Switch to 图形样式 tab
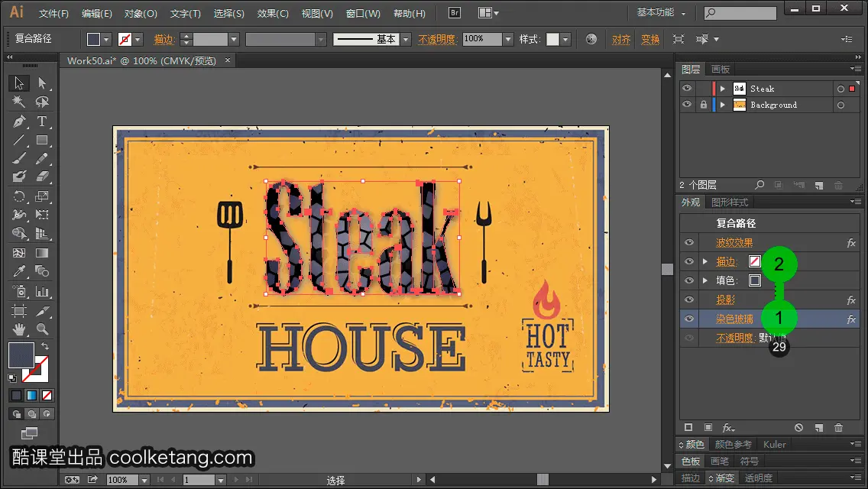868x489 pixels. click(730, 202)
